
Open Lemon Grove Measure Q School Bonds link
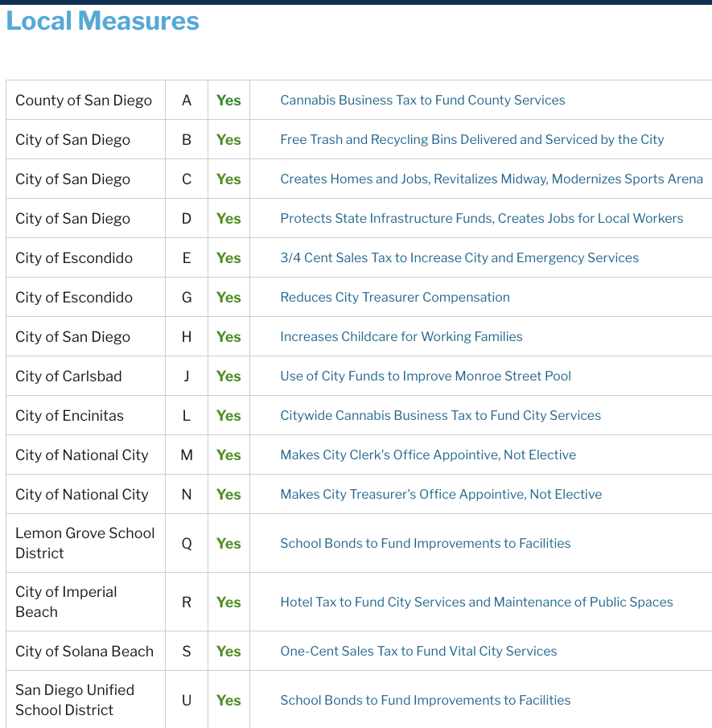point(425,544)
